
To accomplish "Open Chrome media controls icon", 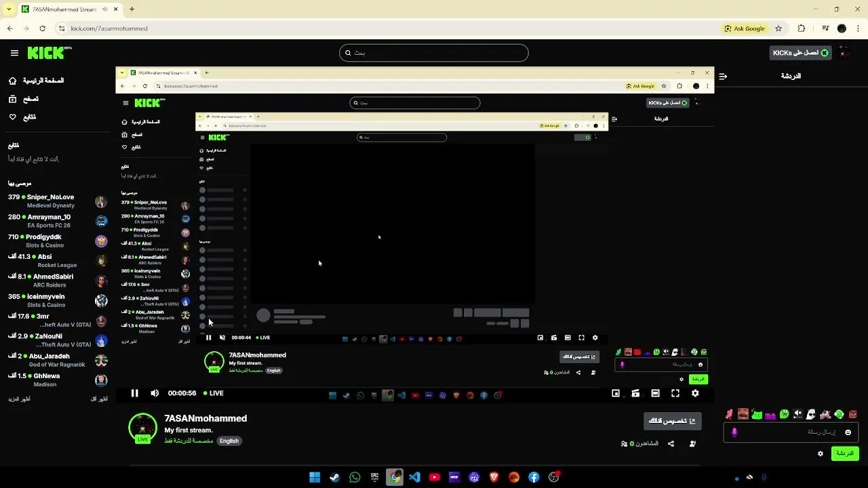I will pyautogui.click(x=825, y=28).
